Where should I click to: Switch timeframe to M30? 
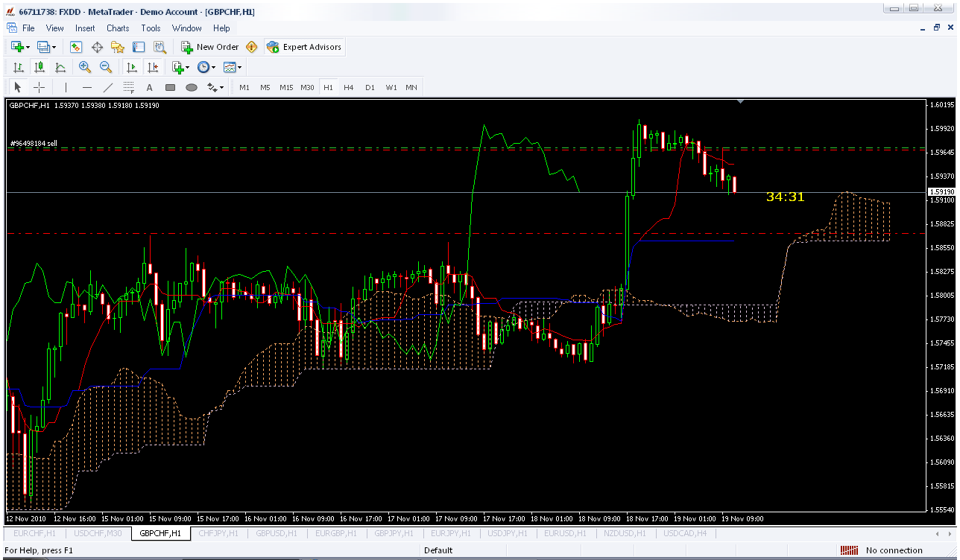(x=307, y=87)
